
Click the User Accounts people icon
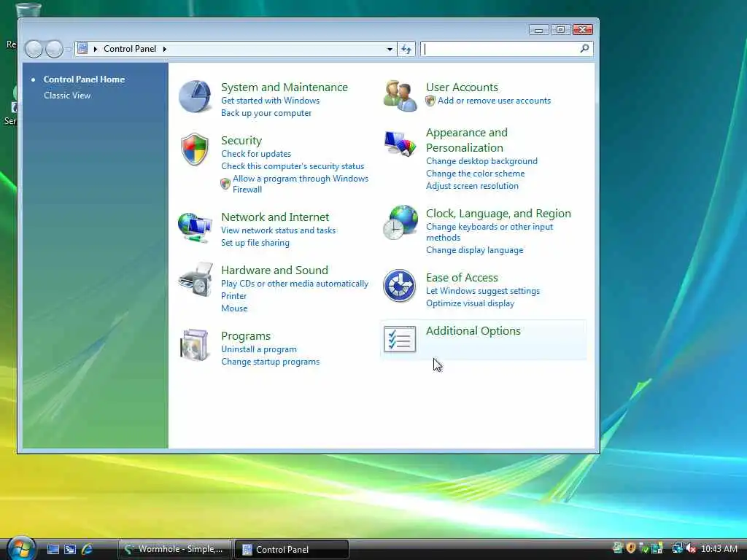pyautogui.click(x=400, y=96)
